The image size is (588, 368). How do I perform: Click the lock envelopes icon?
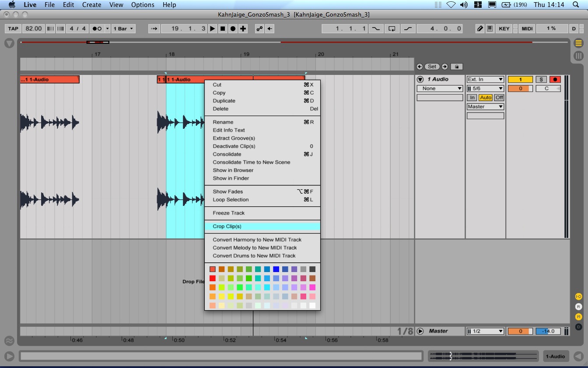(456, 67)
